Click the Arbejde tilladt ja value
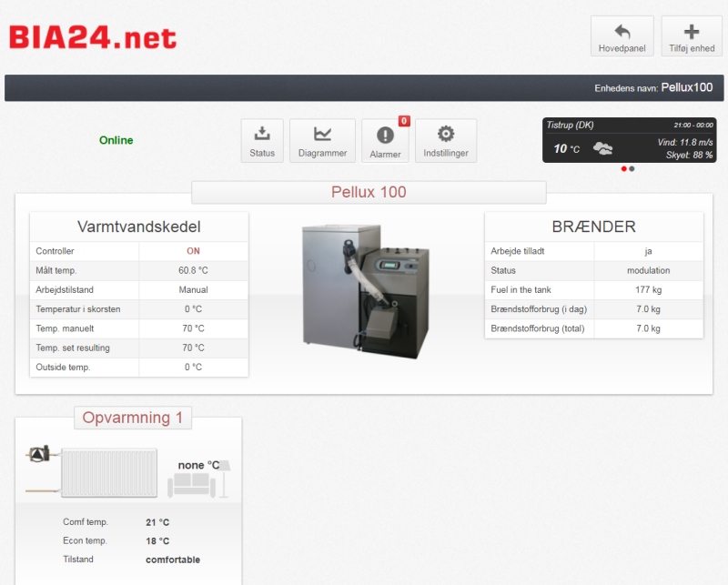Screen dimensions: 728x585 point(648,251)
